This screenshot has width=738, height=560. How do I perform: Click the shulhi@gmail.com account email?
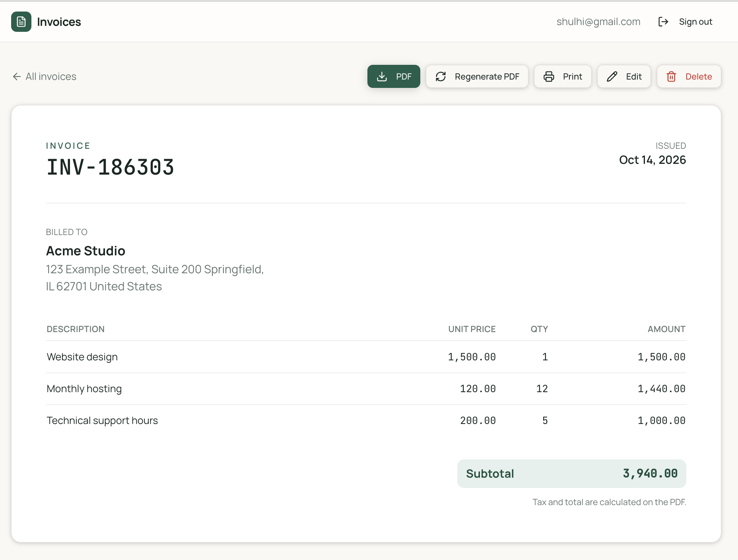(598, 22)
